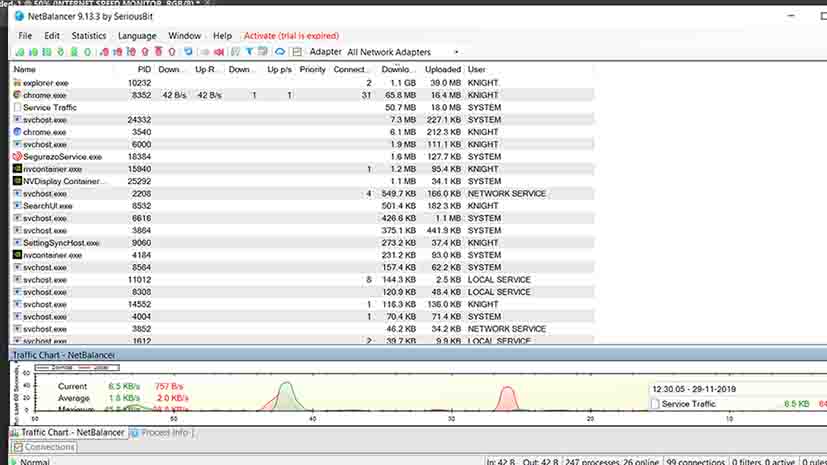Image resolution: width=827 pixels, height=465 pixels.
Task: Click the 0 filters 0 active status entry
Action: coord(763,461)
